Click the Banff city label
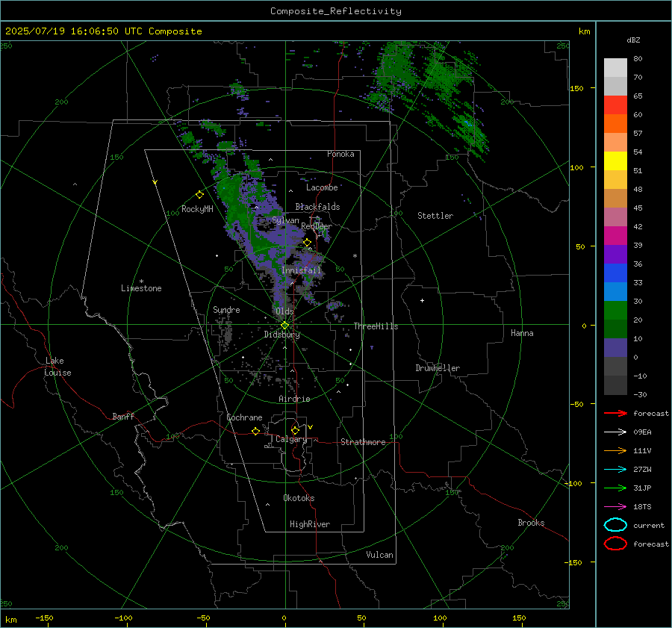The height and width of the screenshot is (628, 672). pyautogui.click(x=123, y=417)
